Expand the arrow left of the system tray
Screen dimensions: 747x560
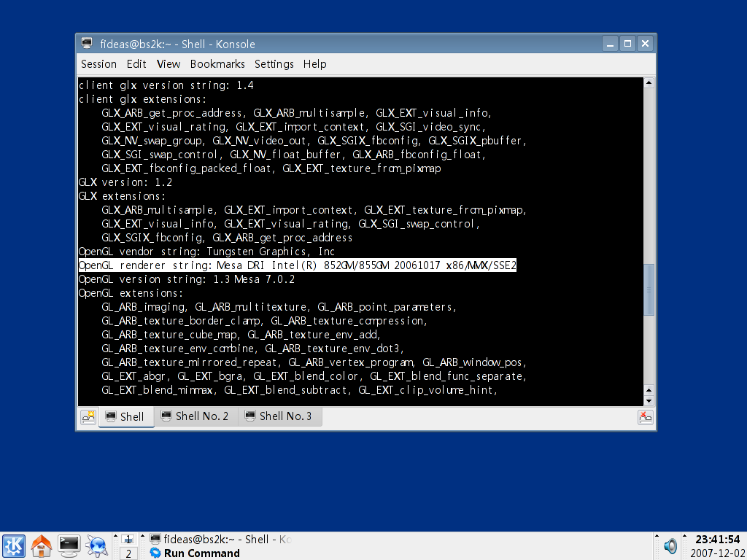pyautogui.click(x=657, y=537)
